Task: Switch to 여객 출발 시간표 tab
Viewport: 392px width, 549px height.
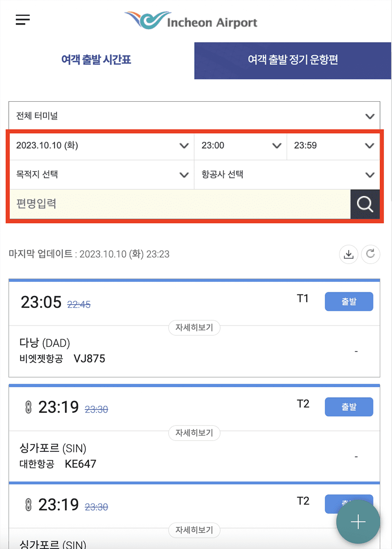Action: tap(97, 60)
